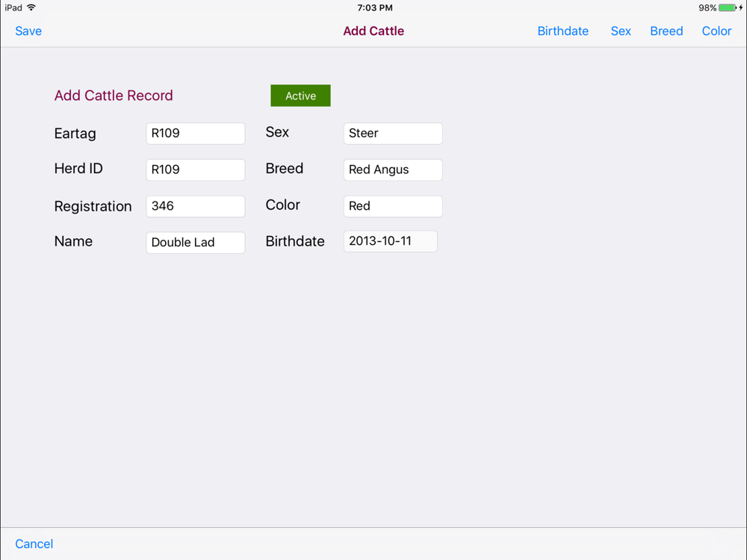Open the Birthdate picker in the top bar
The height and width of the screenshot is (560, 747).
tap(562, 31)
